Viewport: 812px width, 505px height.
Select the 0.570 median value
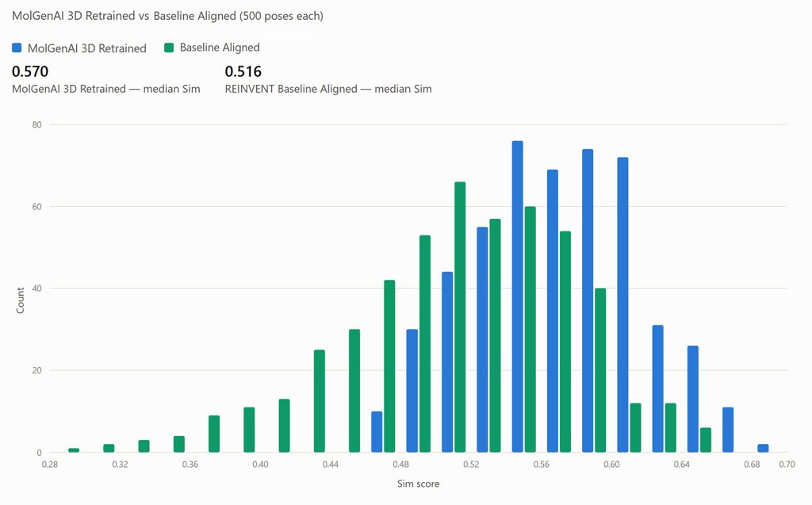(x=30, y=71)
